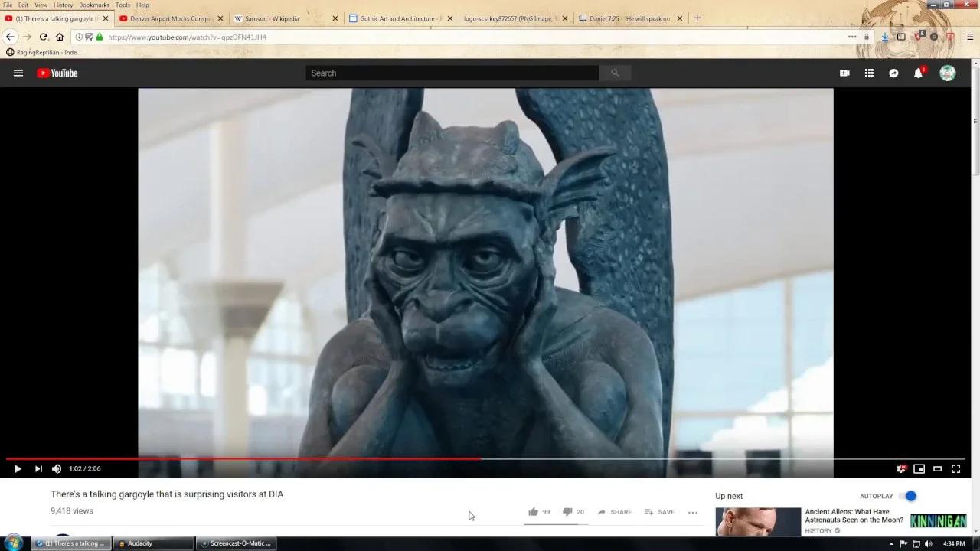Mute the video volume
The image size is (980, 551).
point(56,468)
